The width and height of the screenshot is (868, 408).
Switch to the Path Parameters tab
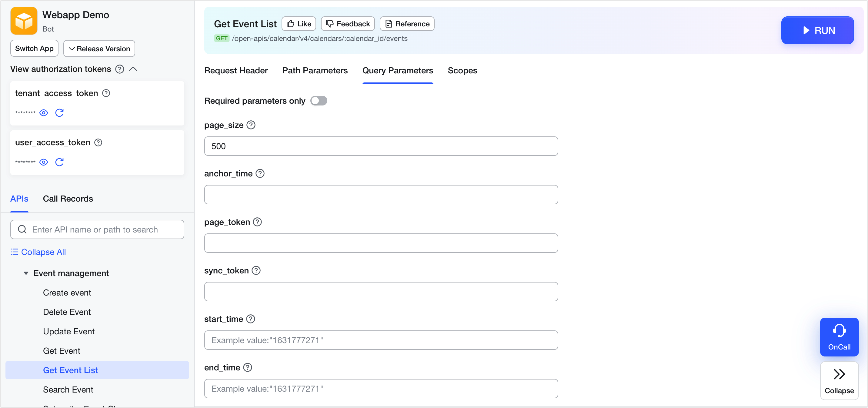pos(315,70)
